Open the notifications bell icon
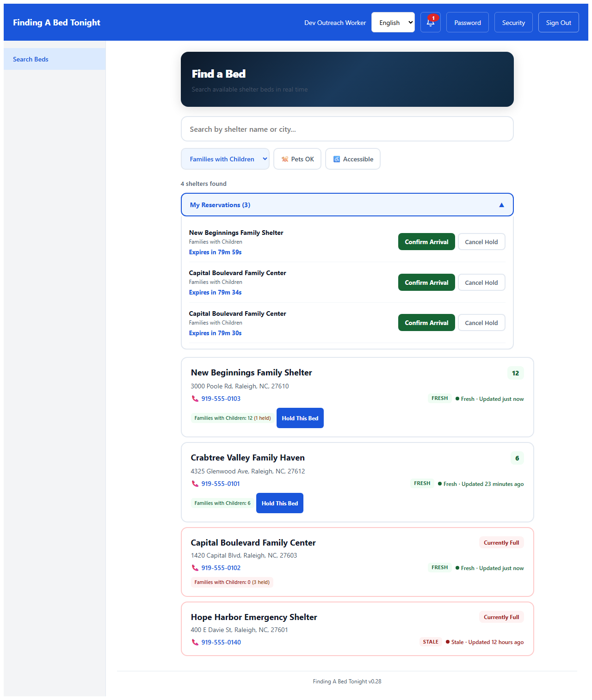The image size is (592, 700). [x=430, y=23]
